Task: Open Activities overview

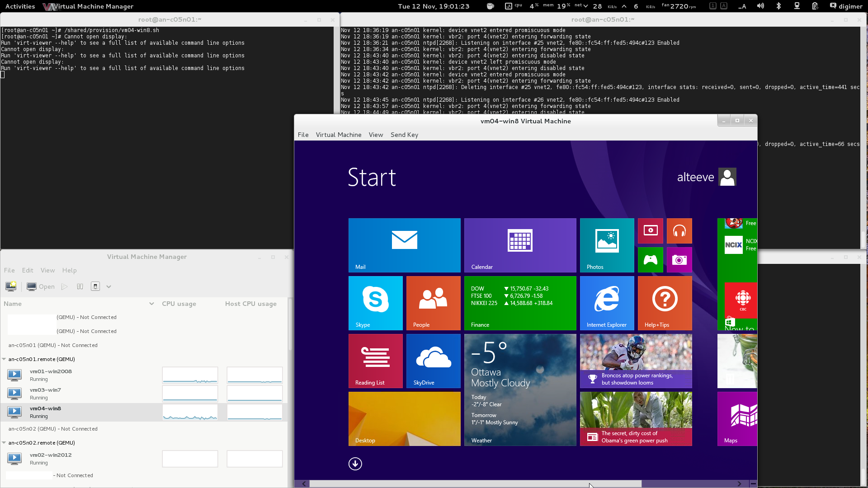Action: point(20,6)
